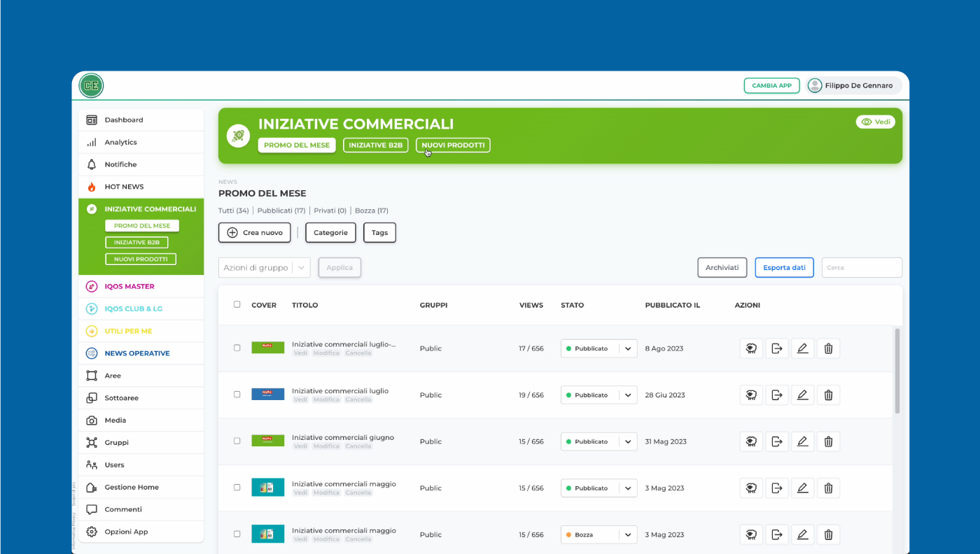Select INIZIATIVE B2B tab in banner
Viewport: 980px width, 554px height.
point(376,145)
